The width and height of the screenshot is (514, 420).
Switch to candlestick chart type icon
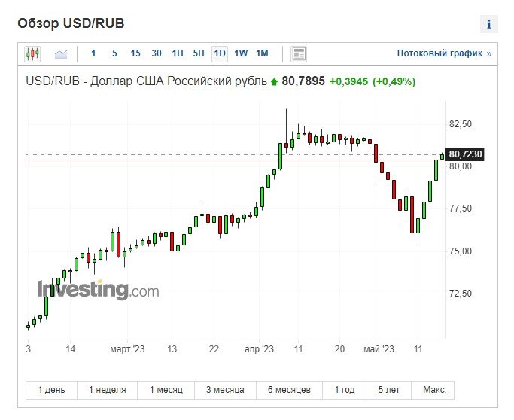tap(32, 53)
